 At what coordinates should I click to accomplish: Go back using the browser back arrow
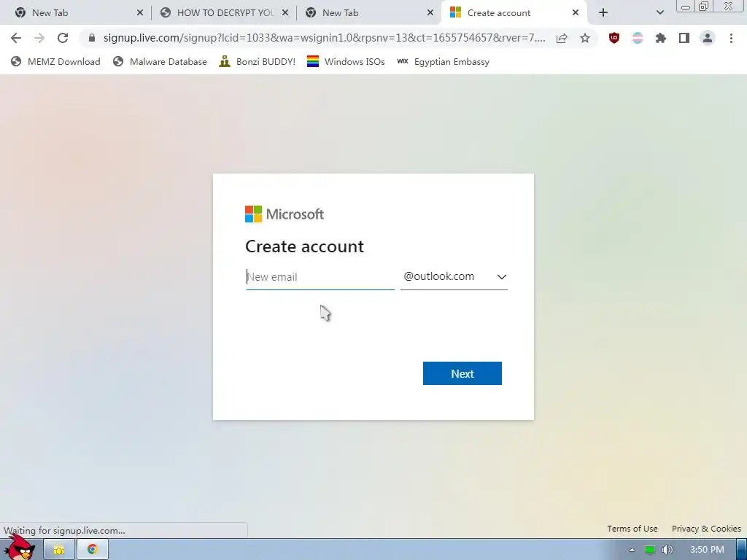16,38
